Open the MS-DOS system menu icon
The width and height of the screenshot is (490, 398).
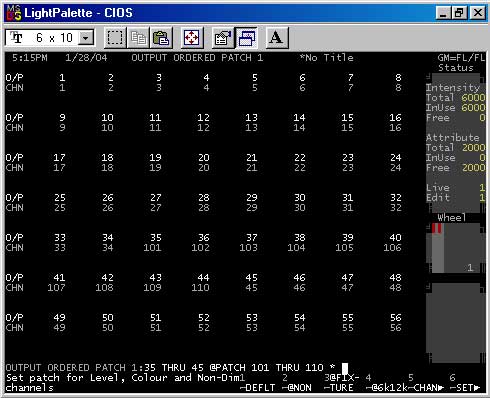(14, 13)
